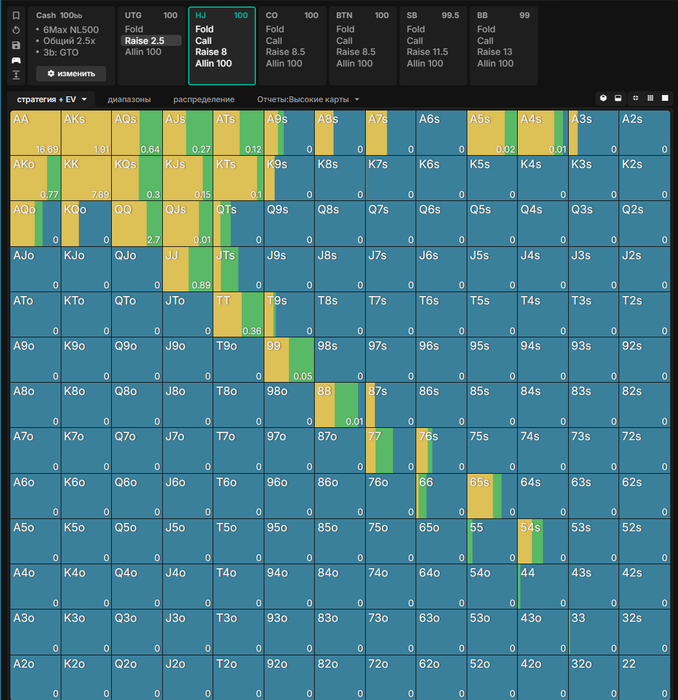Select the BB Call action

click(x=485, y=41)
